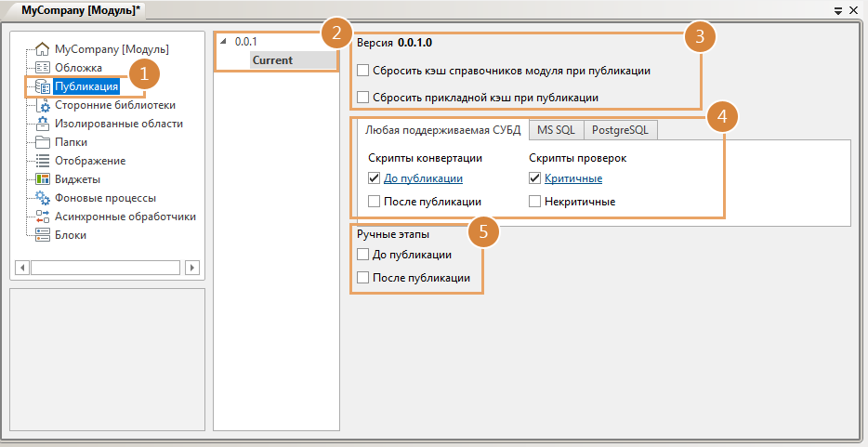The width and height of the screenshot is (868, 447).
Task: Select the Обложка tree icon
Action: point(42,68)
